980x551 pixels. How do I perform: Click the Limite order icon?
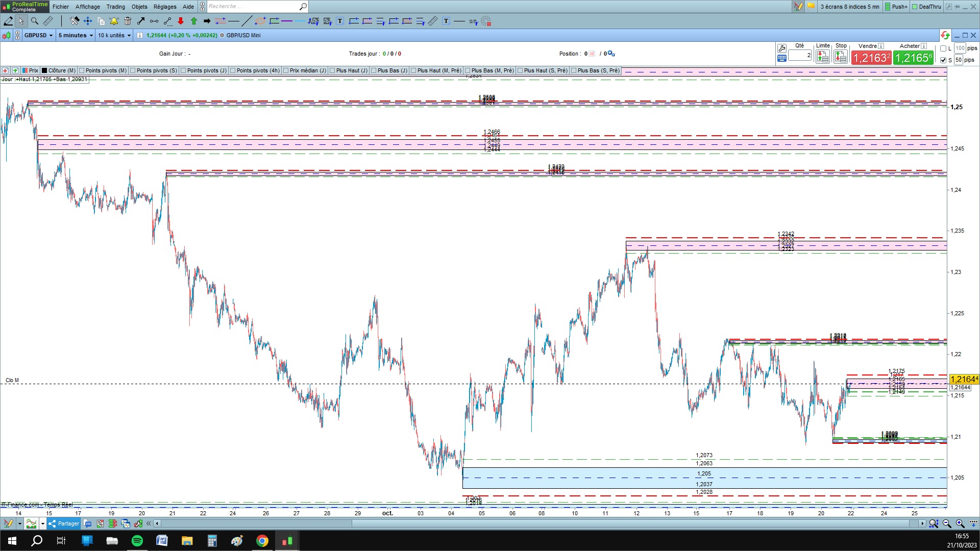822,57
